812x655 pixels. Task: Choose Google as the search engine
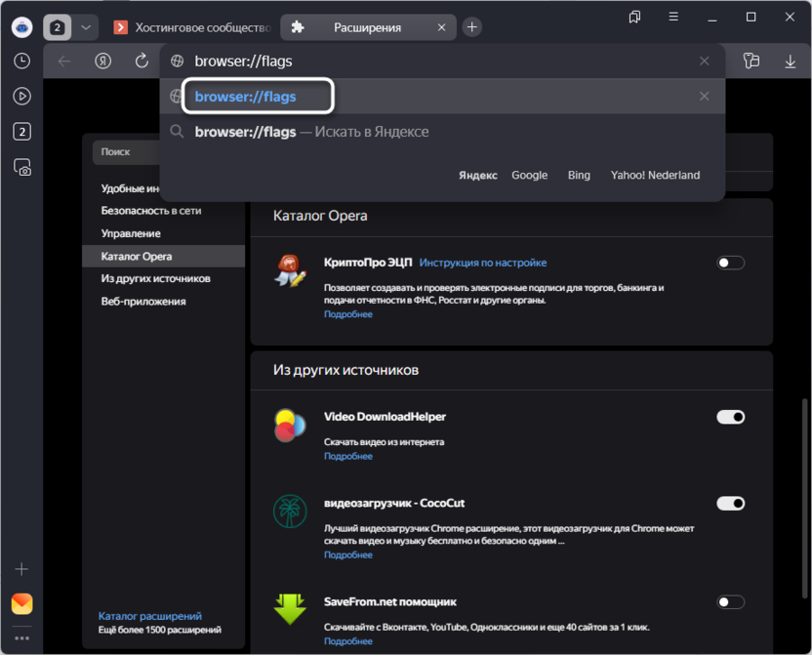[x=529, y=175]
